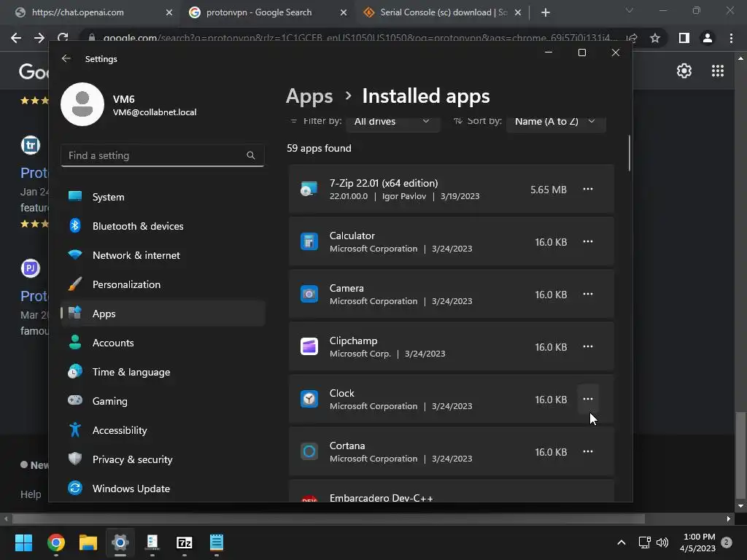747x560 pixels.
Task: Click Chrome back navigation arrow
Action: [x=16, y=38]
